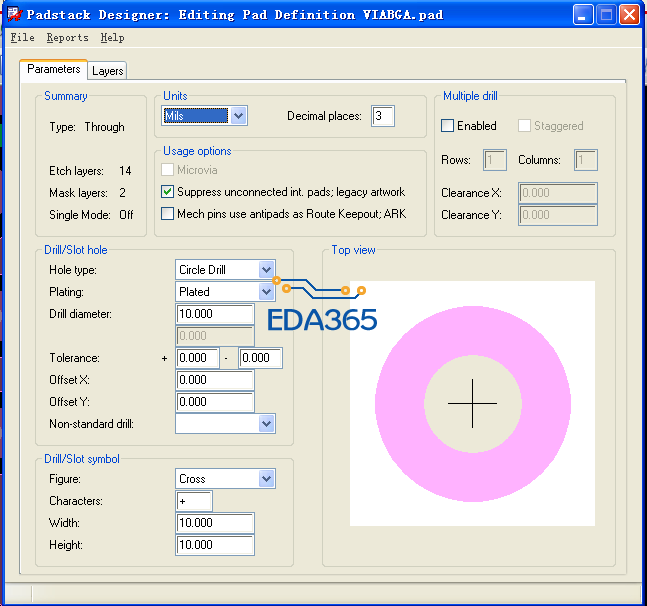Image resolution: width=647 pixels, height=606 pixels.
Task: Minimize the Padstack Designer window
Action: click(x=583, y=15)
